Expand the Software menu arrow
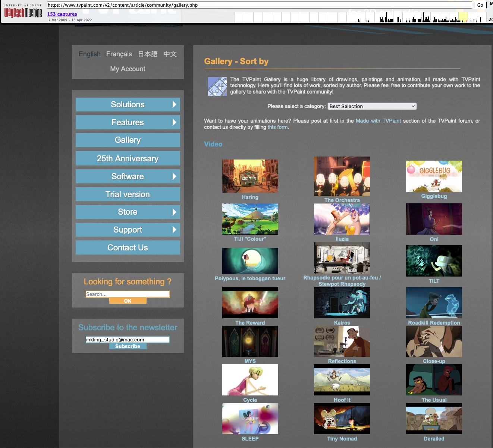The height and width of the screenshot is (448, 493). click(x=174, y=176)
